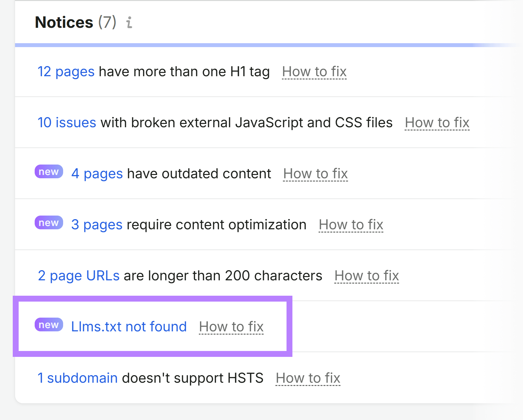Open How to fix for long URLs
Viewport: 523px width, 420px height.
pyautogui.click(x=367, y=276)
